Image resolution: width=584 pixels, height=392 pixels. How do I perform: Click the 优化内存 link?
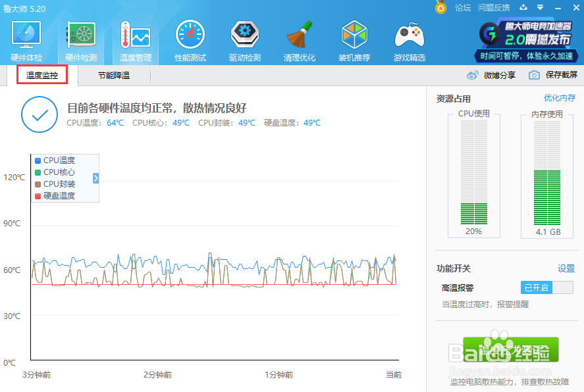point(560,98)
